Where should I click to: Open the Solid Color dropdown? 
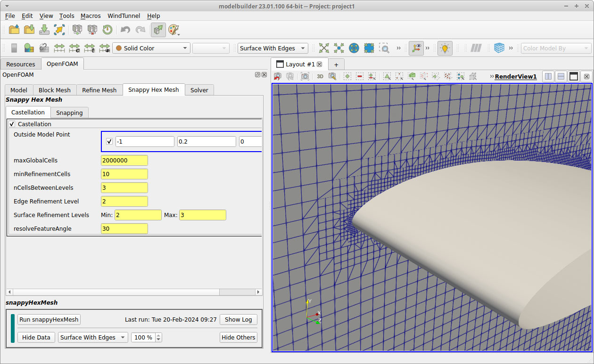click(x=151, y=48)
